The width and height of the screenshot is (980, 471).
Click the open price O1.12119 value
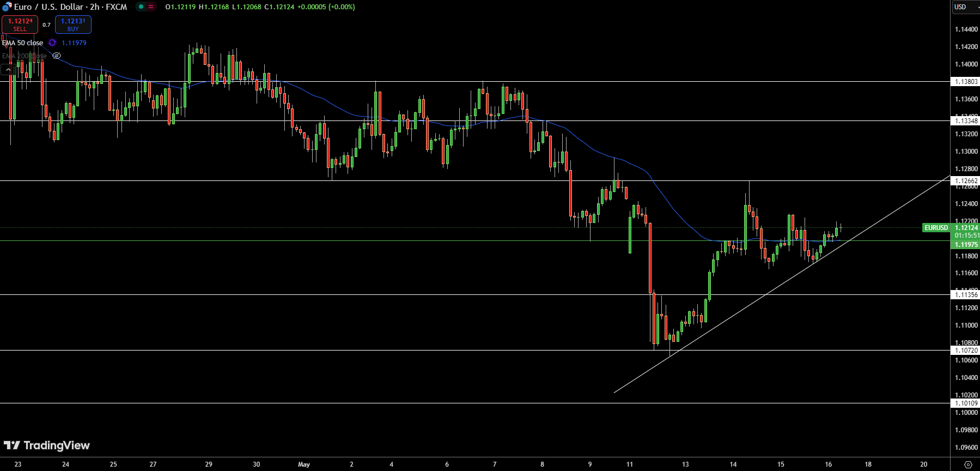180,7
